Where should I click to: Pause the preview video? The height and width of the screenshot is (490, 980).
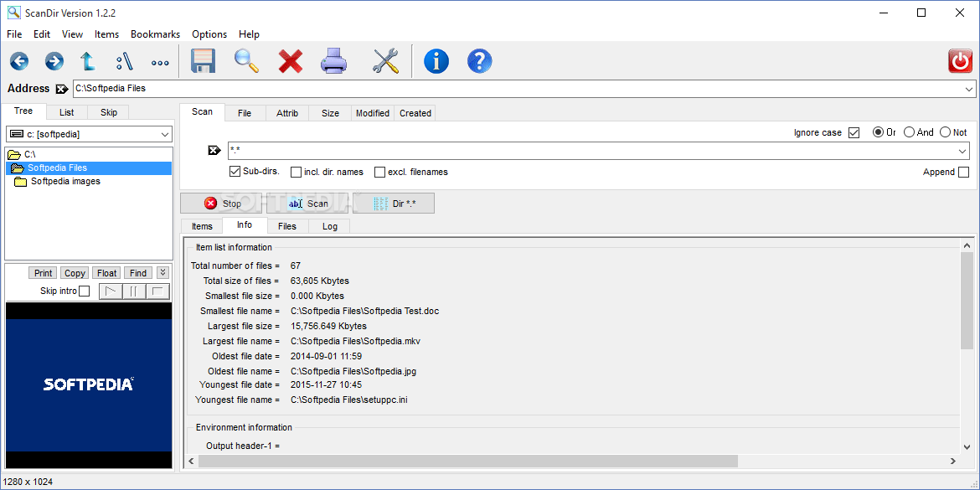134,291
